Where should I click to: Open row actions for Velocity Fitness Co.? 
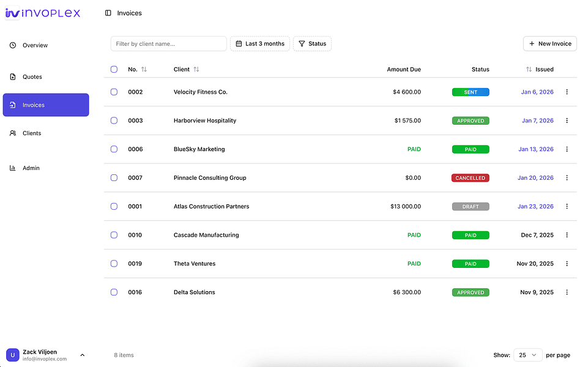[567, 92]
